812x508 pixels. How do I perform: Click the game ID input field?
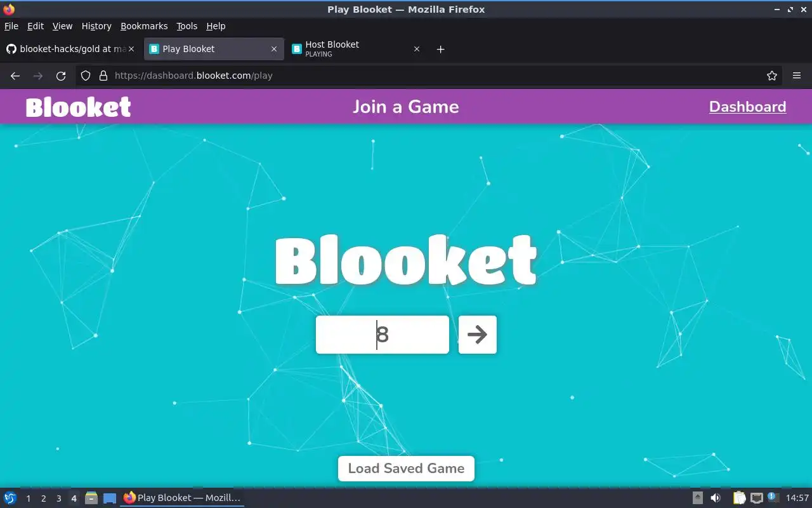point(383,335)
